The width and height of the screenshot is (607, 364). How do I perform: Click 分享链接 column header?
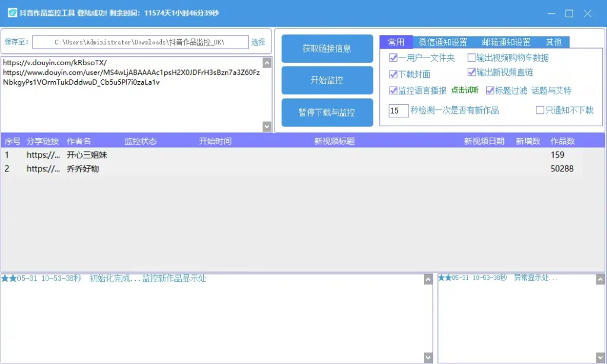click(x=43, y=141)
